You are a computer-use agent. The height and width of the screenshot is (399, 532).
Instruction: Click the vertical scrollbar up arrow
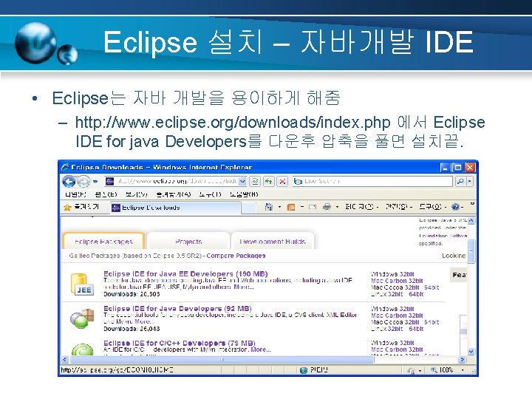click(x=471, y=220)
